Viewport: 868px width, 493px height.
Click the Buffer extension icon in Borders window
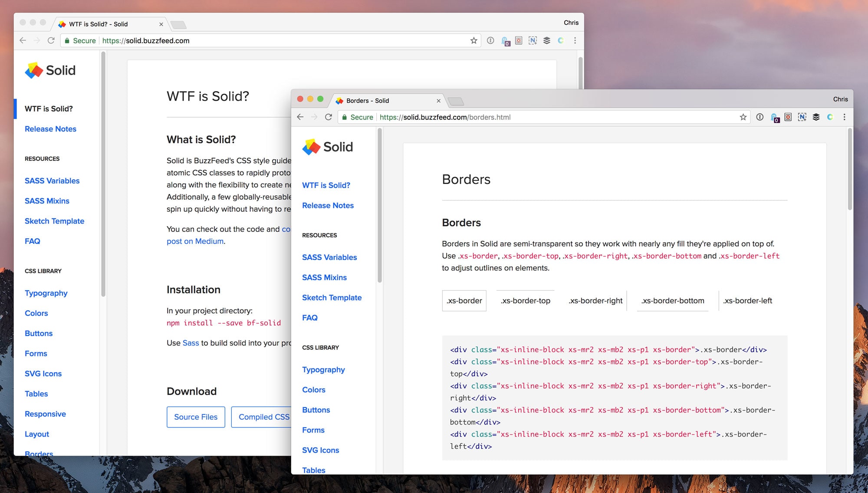tap(816, 117)
